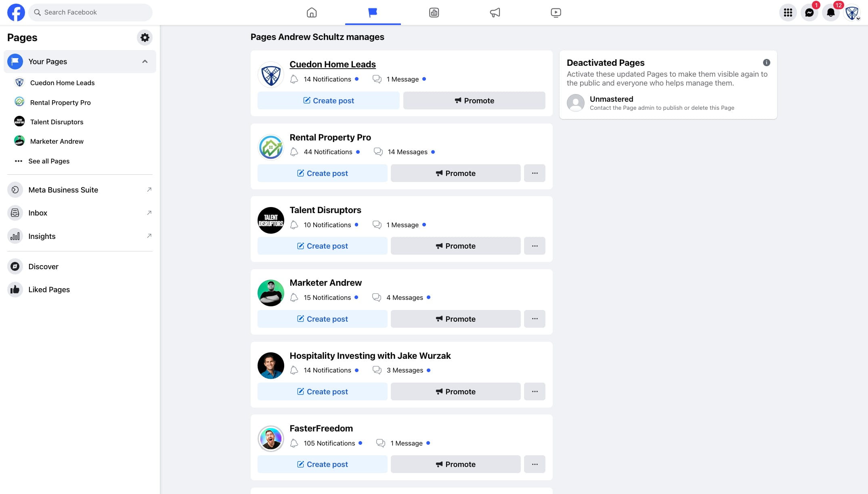Select Marketer Andrew in sidebar
The height and width of the screenshot is (494, 868).
(x=80, y=141)
